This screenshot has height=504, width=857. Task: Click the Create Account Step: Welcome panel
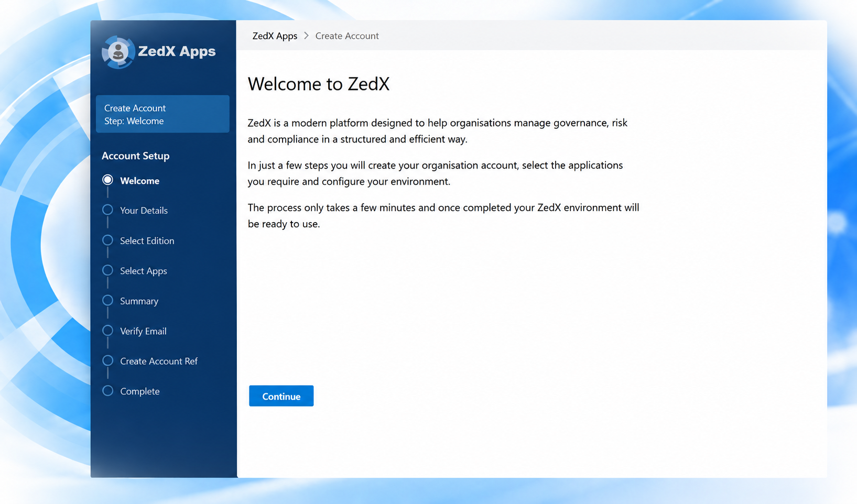[x=162, y=114]
